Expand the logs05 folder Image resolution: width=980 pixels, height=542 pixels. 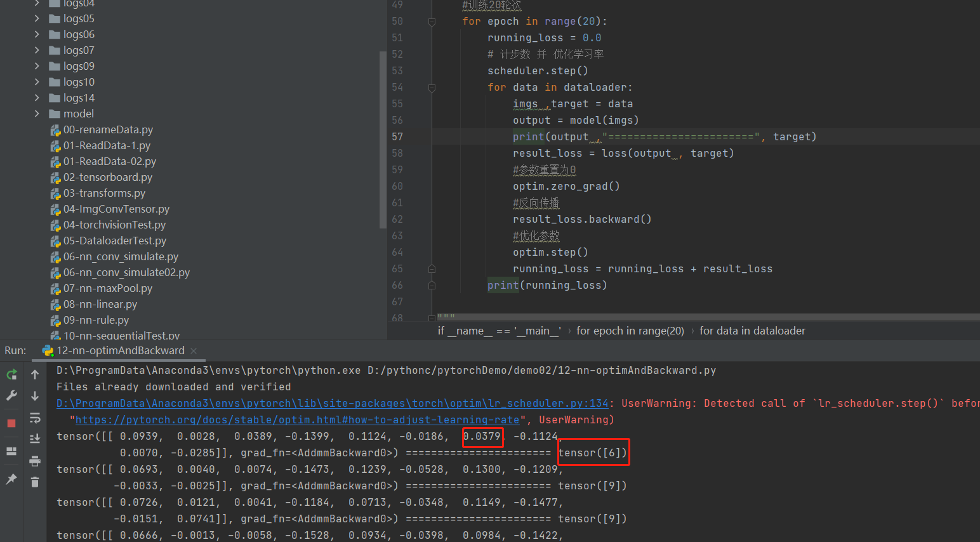(37, 18)
